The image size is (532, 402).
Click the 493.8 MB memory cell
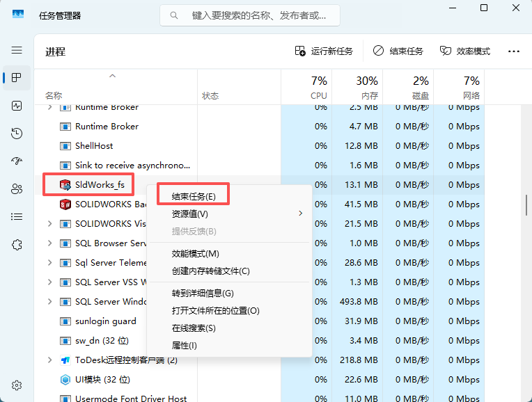click(357, 302)
